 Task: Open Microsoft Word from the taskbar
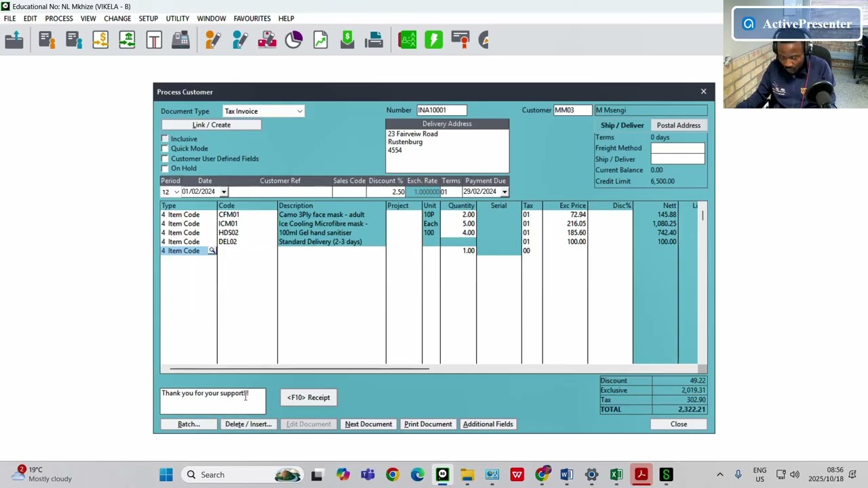(x=566, y=474)
